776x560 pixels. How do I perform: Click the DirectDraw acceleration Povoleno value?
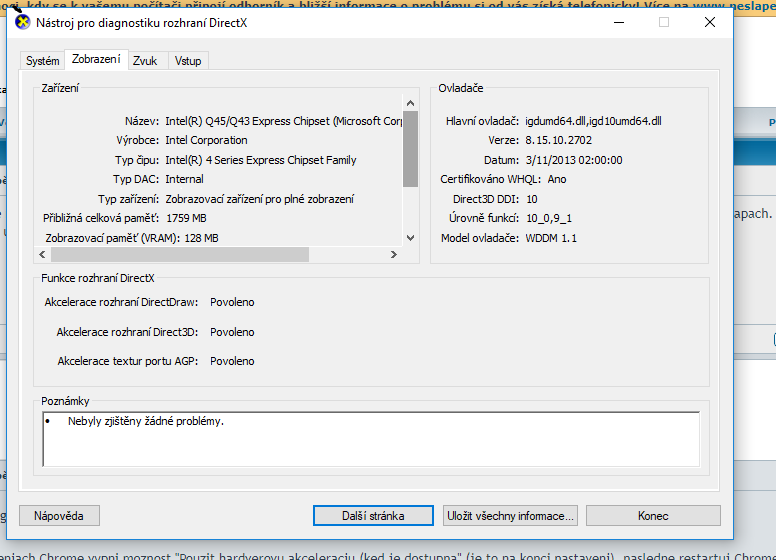tap(232, 302)
